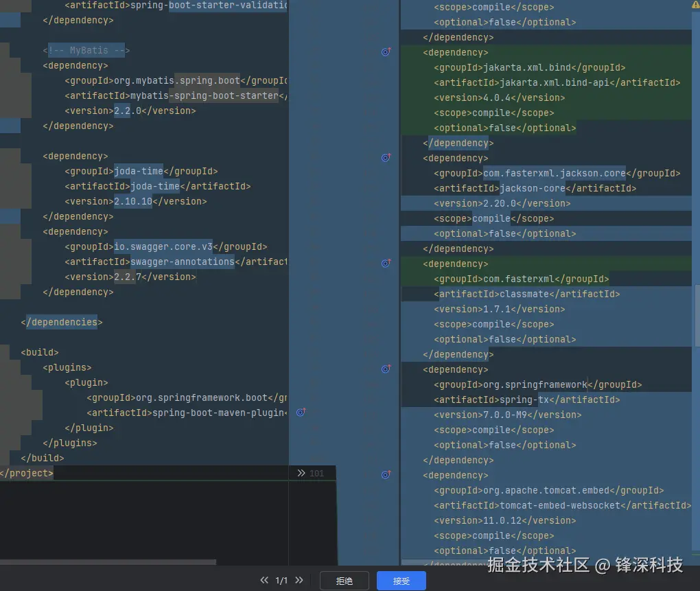Click the change marker on the swagger-annotations line
This screenshot has width=700, height=591.
pos(386,263)
